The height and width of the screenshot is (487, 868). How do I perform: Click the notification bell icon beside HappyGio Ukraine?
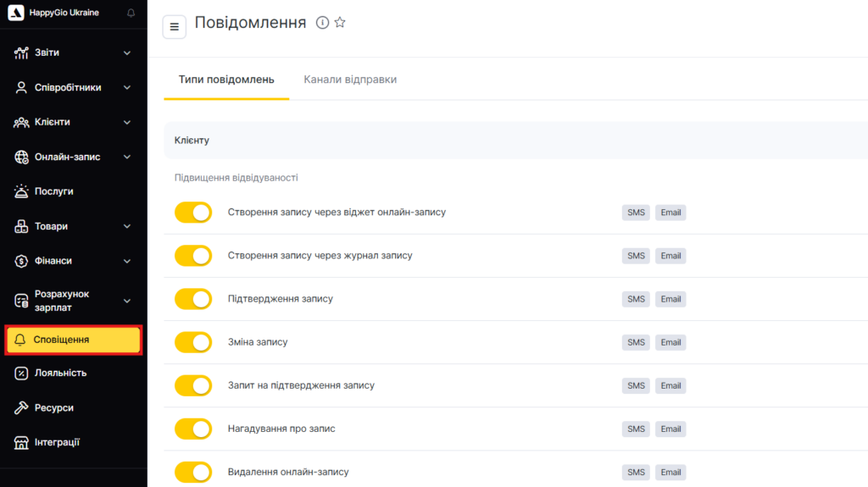[131, 14]
